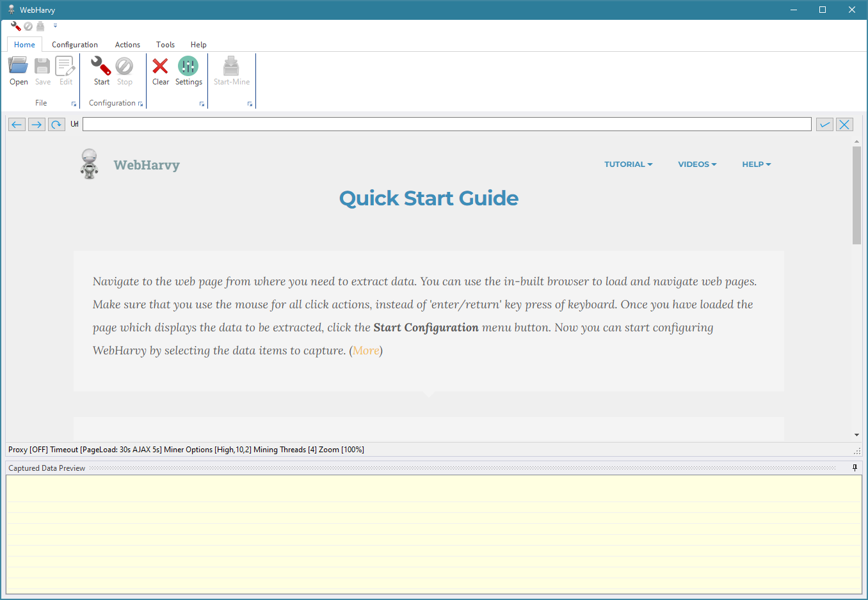Expand the VIDEOS dropdown menu
868x600 pixels.
[x=697, y=164]
